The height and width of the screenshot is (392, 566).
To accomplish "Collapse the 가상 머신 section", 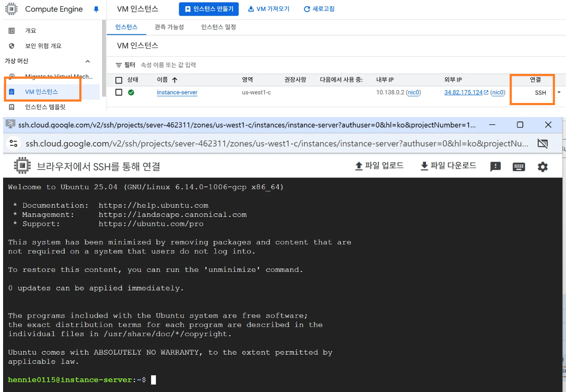I will pos(88,61).
